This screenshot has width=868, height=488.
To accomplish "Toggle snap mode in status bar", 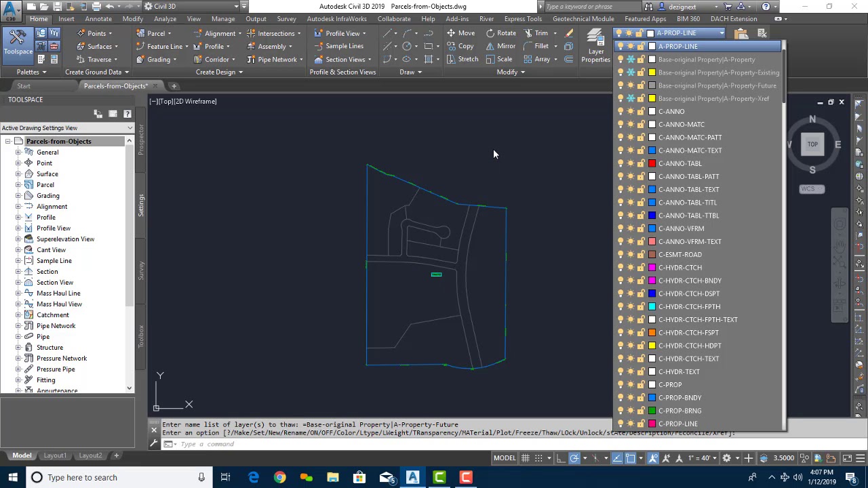I will [537, 458].
